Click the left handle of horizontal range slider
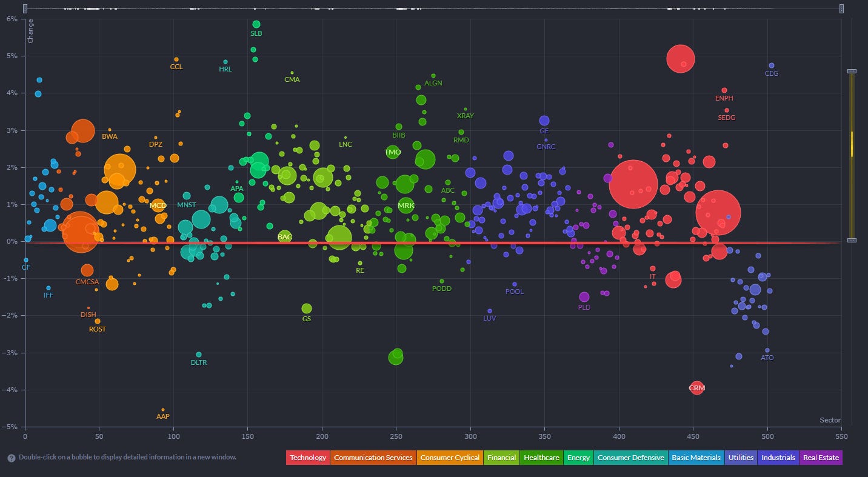The height and width of the screenshot is (477, 868). pyautogui.click(x=25, y=8)
